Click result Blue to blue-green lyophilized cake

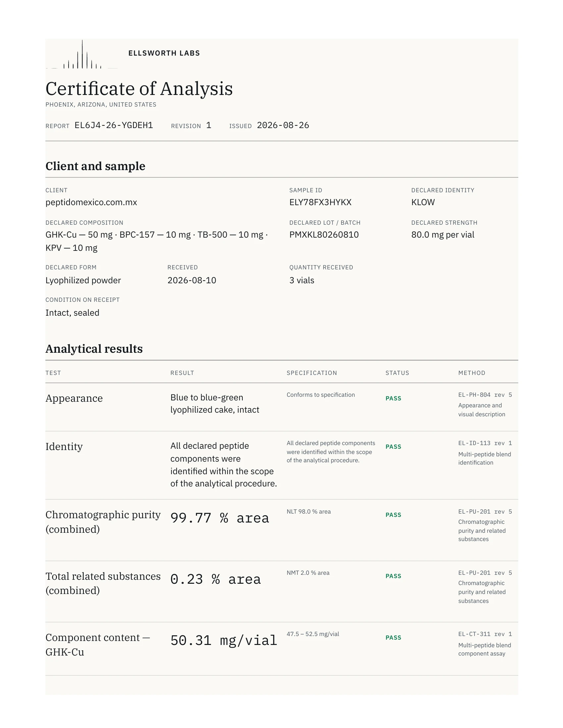tap(215, 404)
